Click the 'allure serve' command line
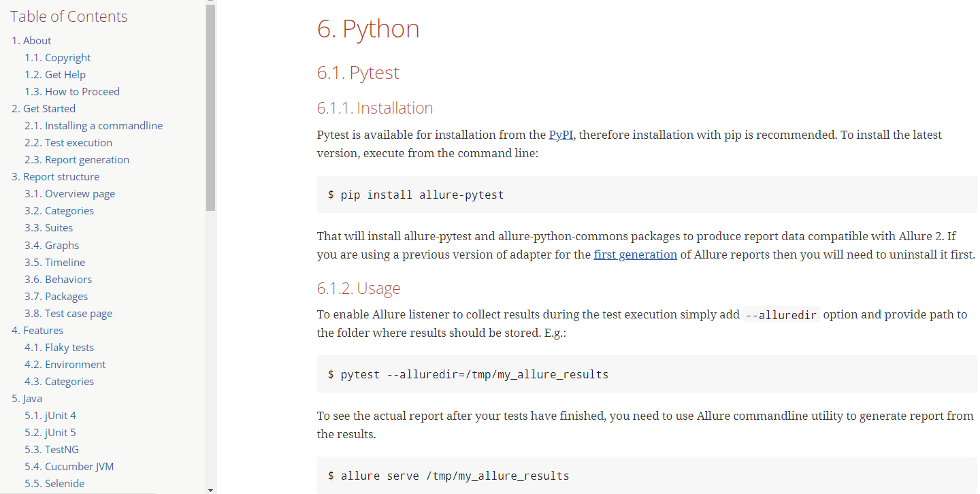This screenshot has height=494, width=980. point(448,476)
